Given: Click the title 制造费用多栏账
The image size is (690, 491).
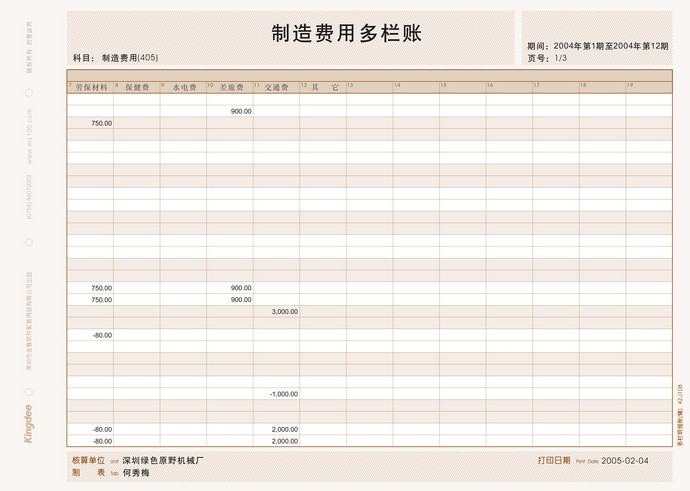Looking at the screenshot, I should [347, 34].
